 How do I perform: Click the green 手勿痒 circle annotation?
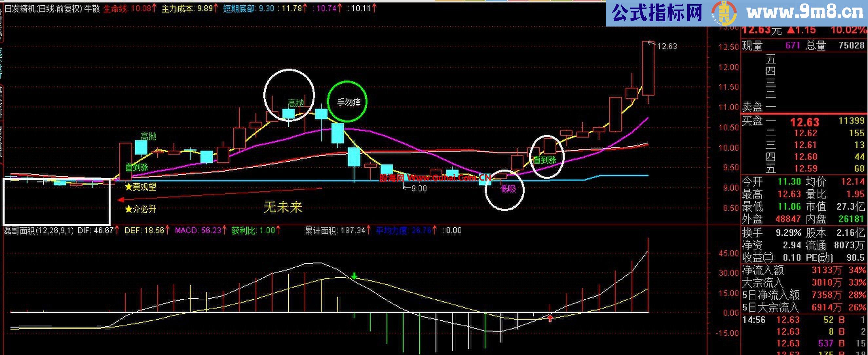347,102
